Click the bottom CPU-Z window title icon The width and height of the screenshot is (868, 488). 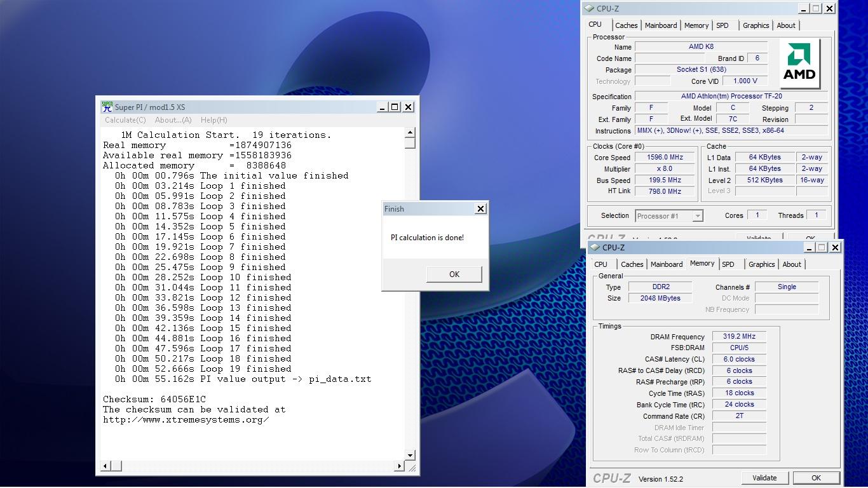coord(595,247)
